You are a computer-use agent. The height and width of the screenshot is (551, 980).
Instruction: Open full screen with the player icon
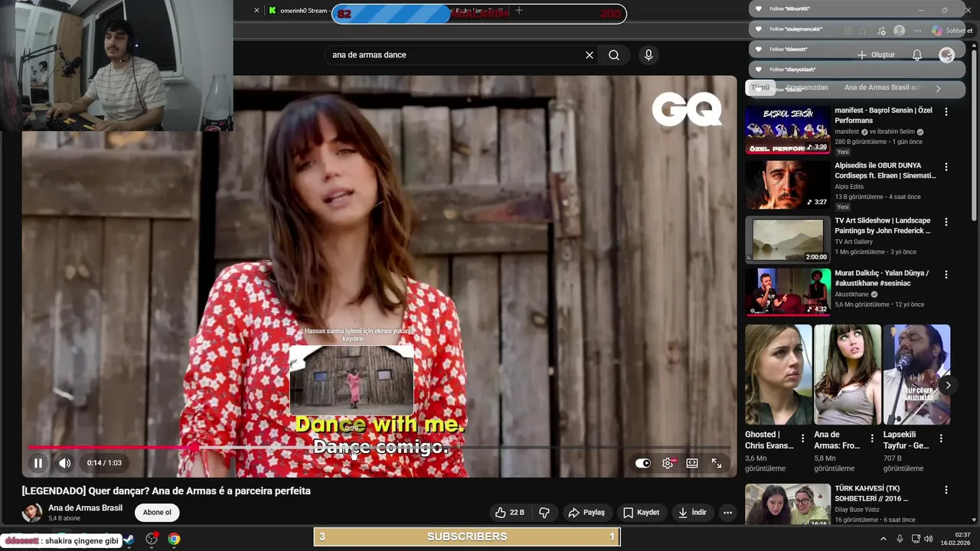(717, 463)
